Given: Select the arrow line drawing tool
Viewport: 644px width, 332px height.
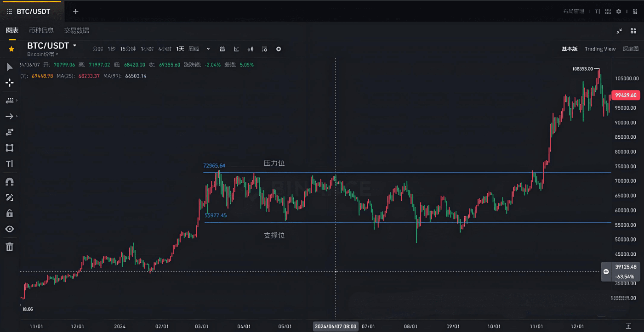Looking at the screenshot, I should pyautogui.click(x=9, y=117).
